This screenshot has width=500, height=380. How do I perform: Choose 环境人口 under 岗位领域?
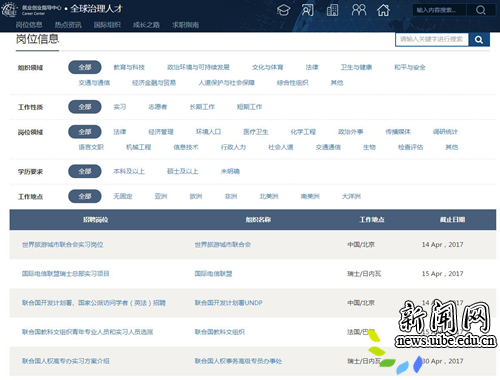208,132
